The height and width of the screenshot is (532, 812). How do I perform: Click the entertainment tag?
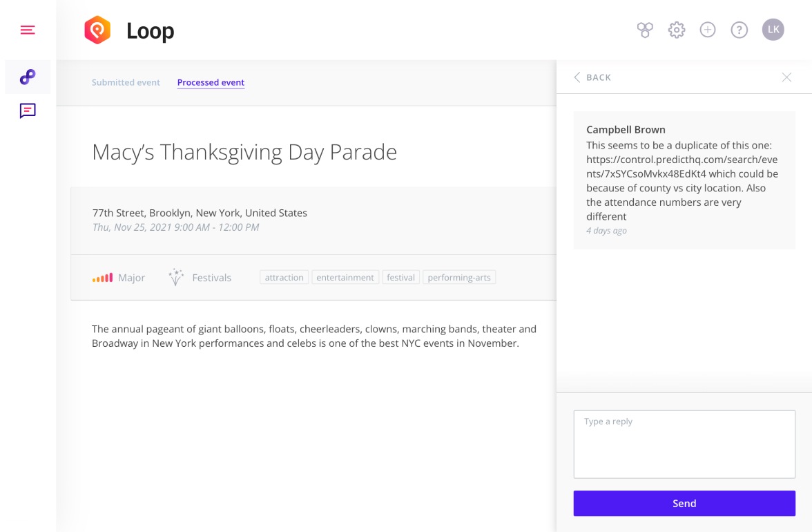(x=345, y=277)
